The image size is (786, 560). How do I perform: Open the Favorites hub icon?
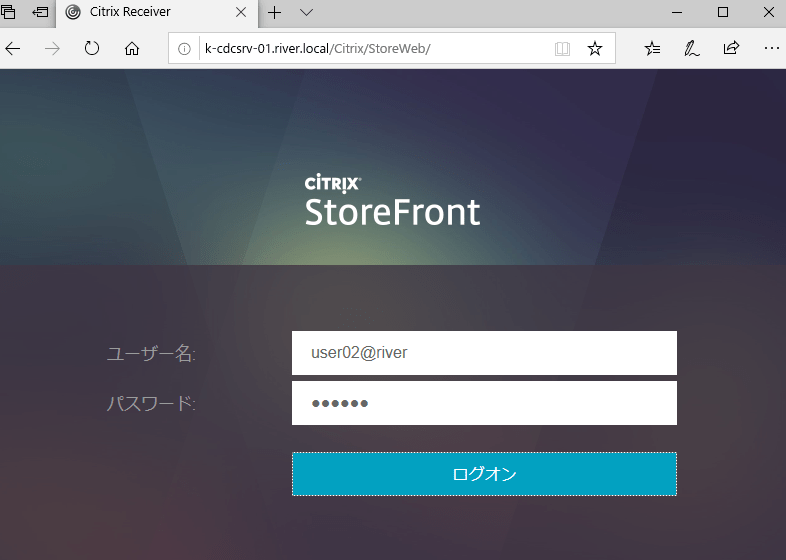pyautogui.click(x=652, y=49)
